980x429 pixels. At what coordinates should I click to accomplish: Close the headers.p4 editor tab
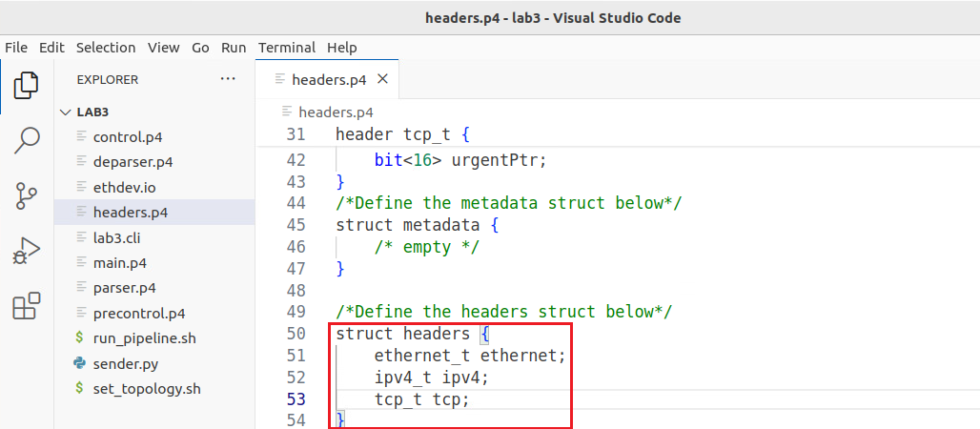pos(383,79)
